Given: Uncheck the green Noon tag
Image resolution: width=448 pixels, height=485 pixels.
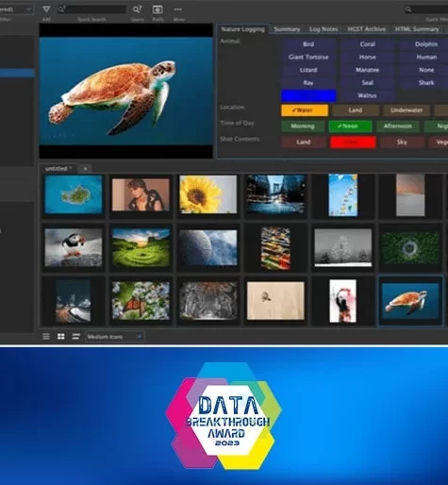Looking at the screenshot, I should tap(350, 126).
